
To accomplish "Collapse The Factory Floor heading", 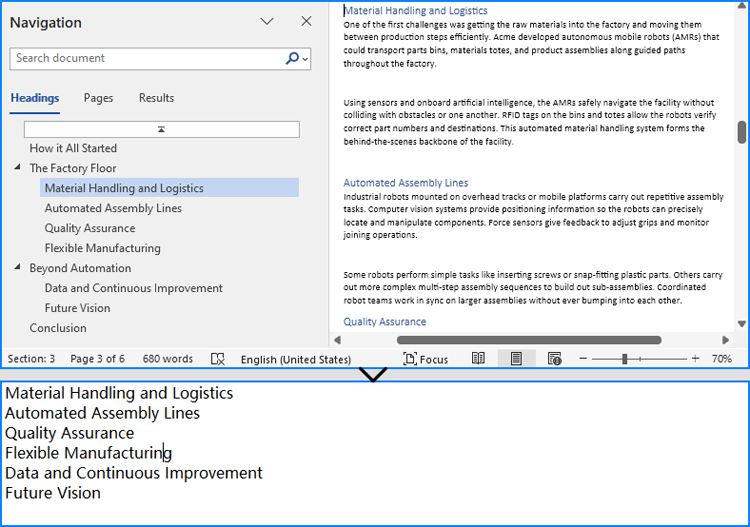I will pos(18,168).
